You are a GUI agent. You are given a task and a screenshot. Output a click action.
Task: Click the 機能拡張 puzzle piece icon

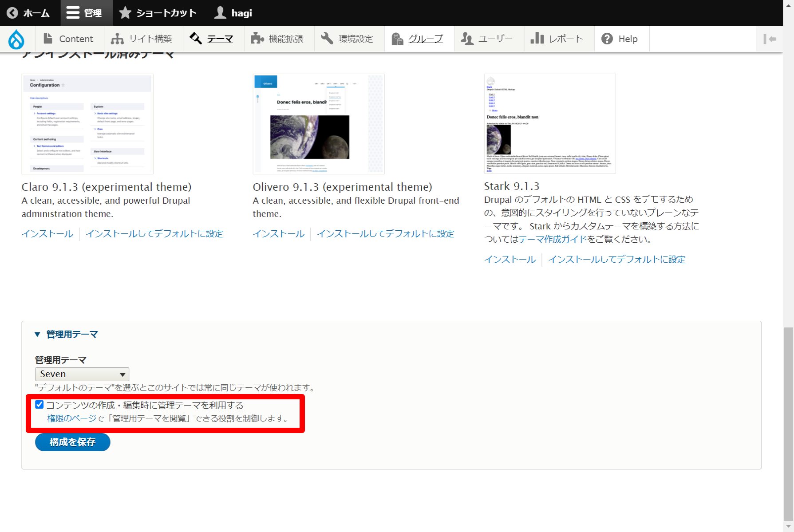click(x=257, y=39)
